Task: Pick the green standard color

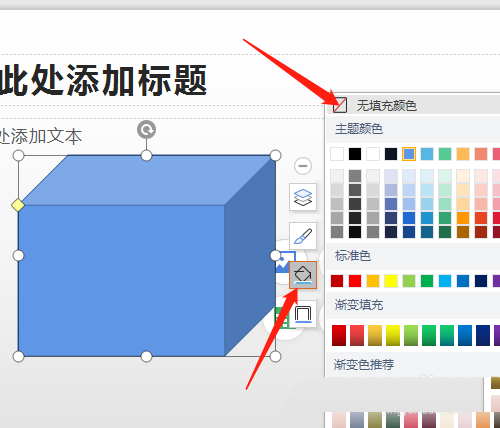Action: pyautogui.click(x=427, y=281)
